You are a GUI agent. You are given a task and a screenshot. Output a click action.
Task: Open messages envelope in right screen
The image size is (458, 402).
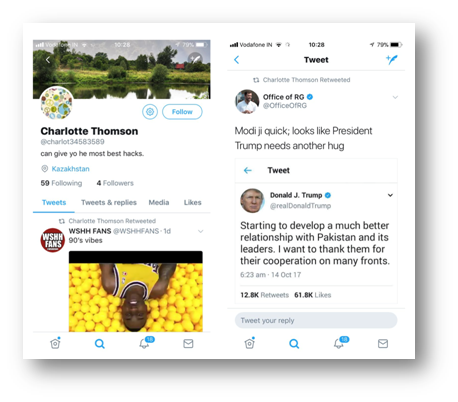pos(383,343)
